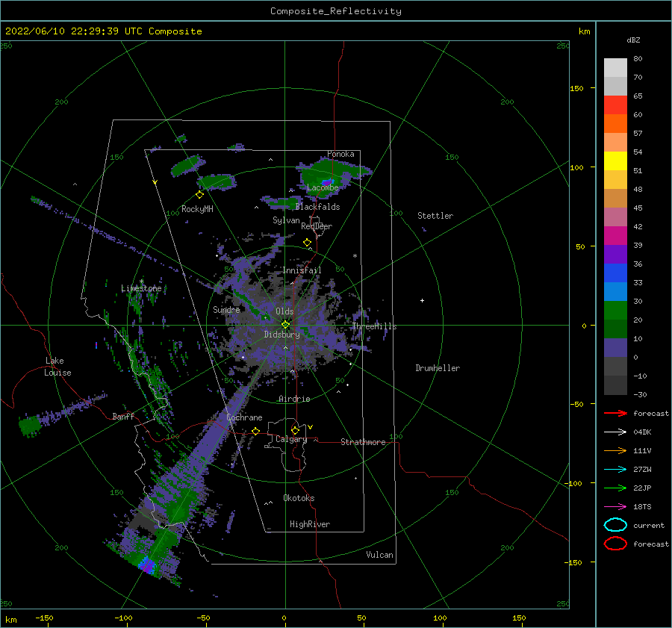Image resolution: width=672 pixels, height=628 pixels.
Task: Click the yellow radar site marker at center
Action: point(285,325)
